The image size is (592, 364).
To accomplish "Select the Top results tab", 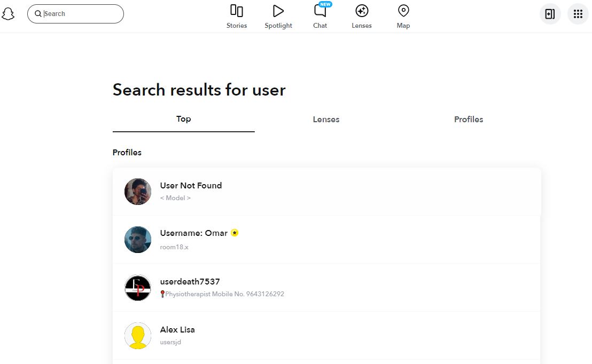I will coord(183,119).
